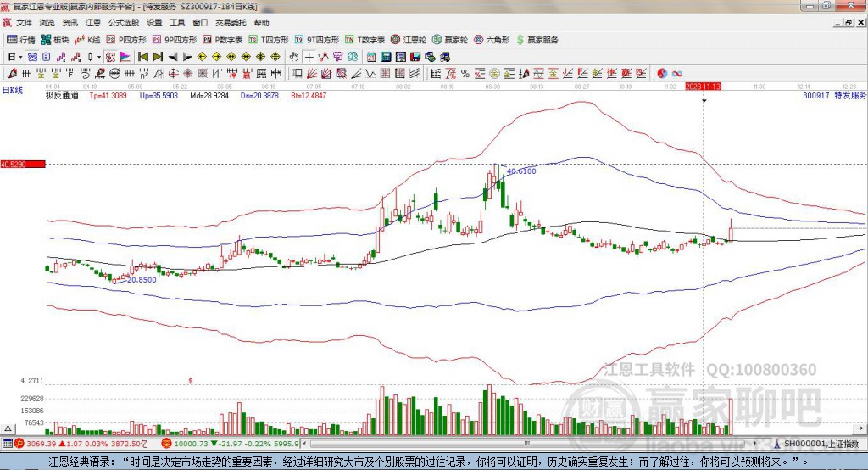868x470 pixels.
Task: Open the 文件 menu
Action: click(x=25, y=23)
